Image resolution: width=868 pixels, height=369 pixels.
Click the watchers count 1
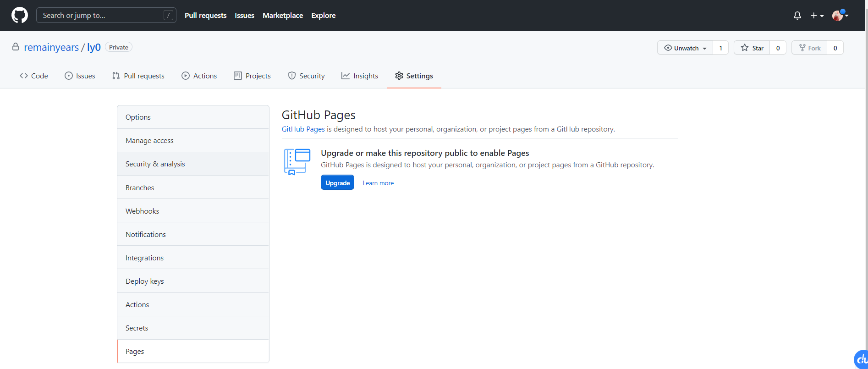pos(721,48)
